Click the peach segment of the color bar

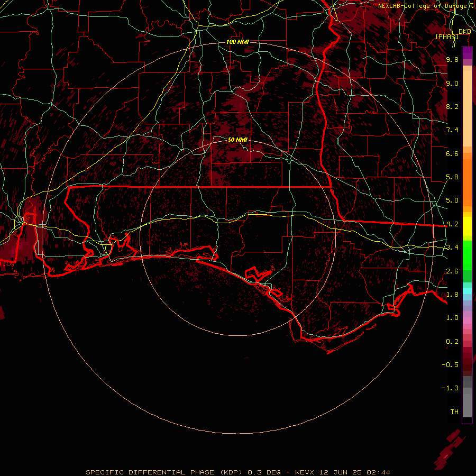pos(467,109)
